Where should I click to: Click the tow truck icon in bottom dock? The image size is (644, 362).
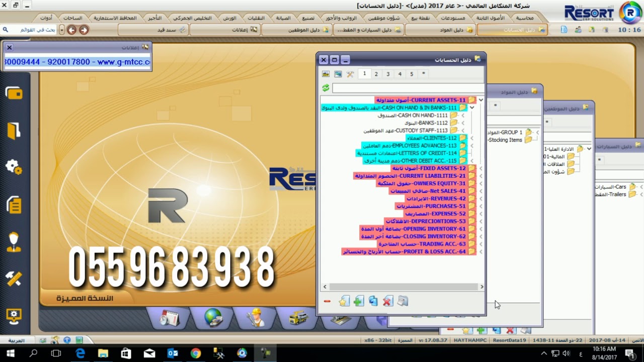pos(299,317)
